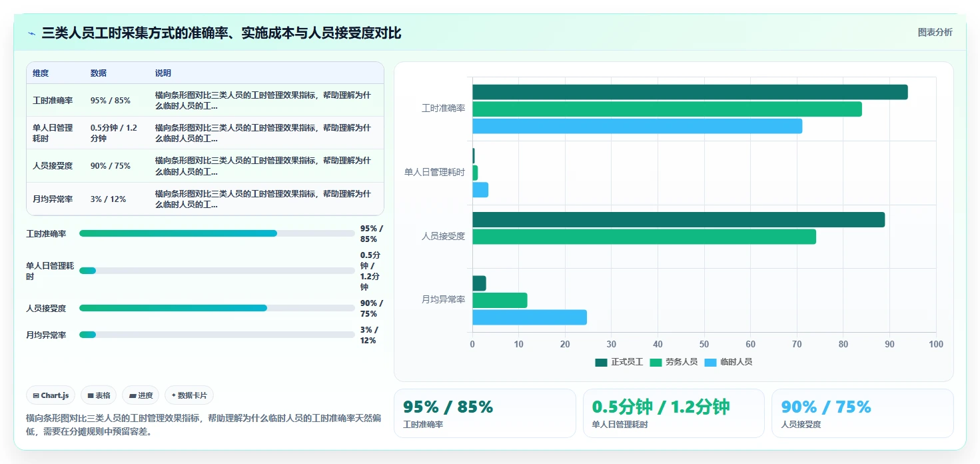
Task: Open the 人员接受度 data card
Action: click(x=863, y=413)
